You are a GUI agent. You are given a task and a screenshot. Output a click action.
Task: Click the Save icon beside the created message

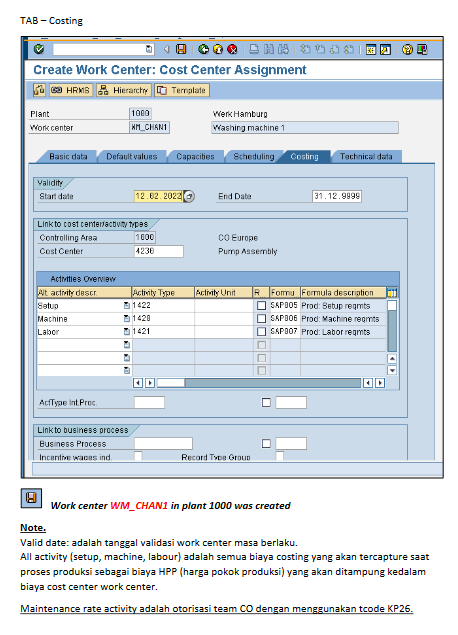click(x=31, y=498)
